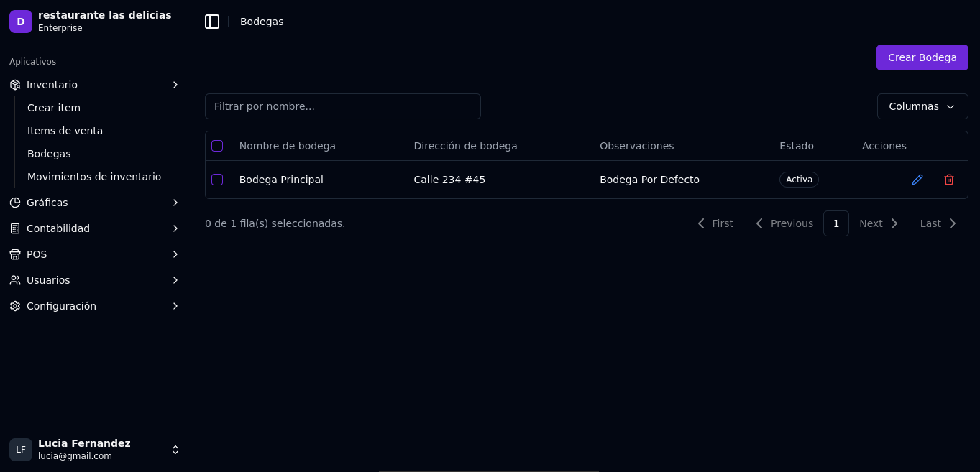Click the pencil edit icon for Bodega Principal
Image resolution: width=980 pixels, height=472 pixels.
(917, 180)
